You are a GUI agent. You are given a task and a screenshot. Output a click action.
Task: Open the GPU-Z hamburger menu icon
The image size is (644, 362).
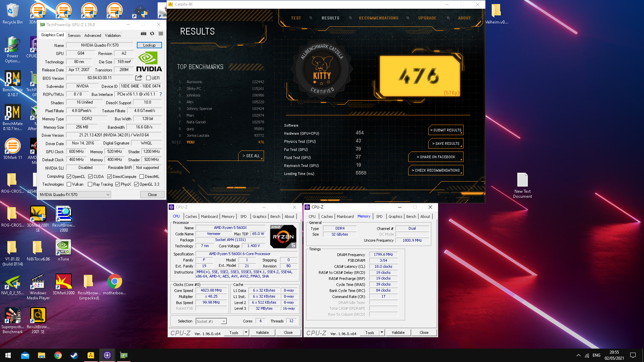point(161,34)
